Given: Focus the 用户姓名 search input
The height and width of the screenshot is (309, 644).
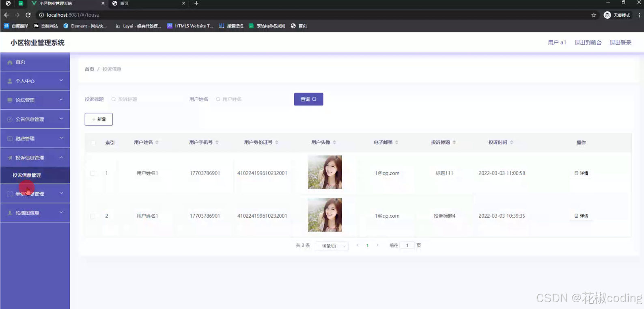Looking at the screenshot, I should click(x=250, y=99).
